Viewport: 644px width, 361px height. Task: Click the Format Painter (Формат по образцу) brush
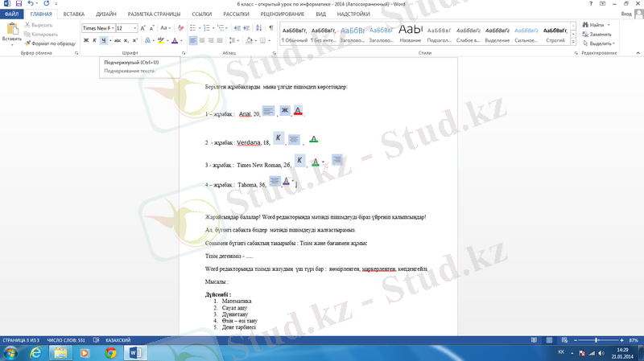click(x=49, y=43)
